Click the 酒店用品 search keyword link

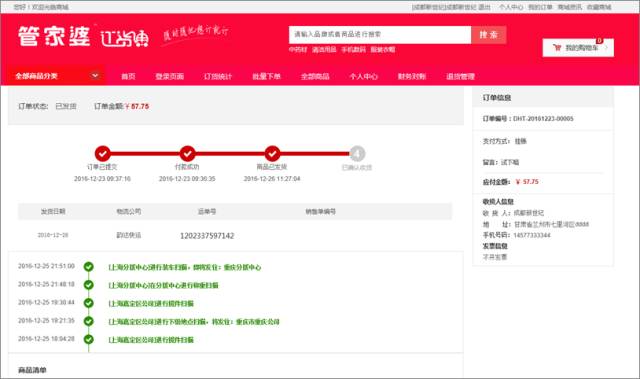pyautogui.click(x=324, y=49)
